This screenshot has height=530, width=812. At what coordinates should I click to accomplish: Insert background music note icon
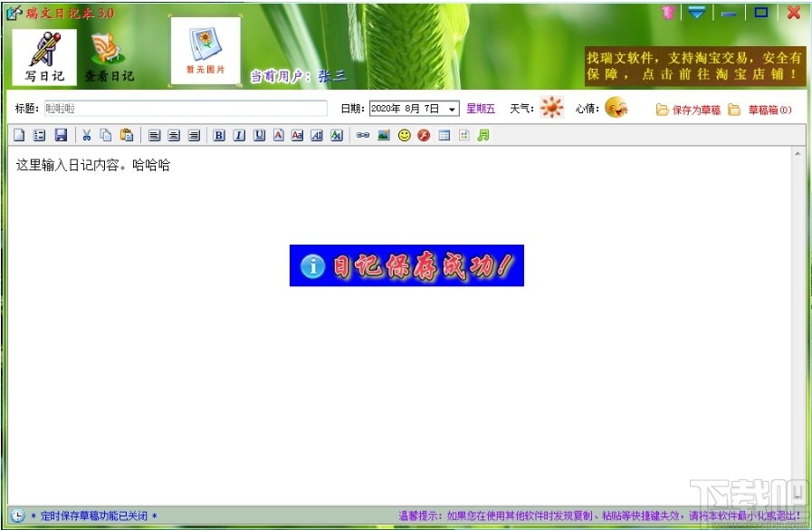pyautogui.click(x=483, y=135)
